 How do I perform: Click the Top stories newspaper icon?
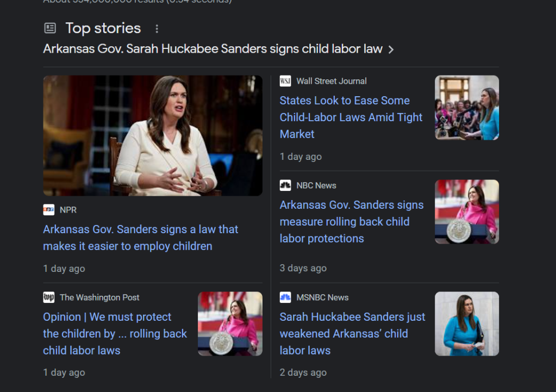click(x=50, y=28)
